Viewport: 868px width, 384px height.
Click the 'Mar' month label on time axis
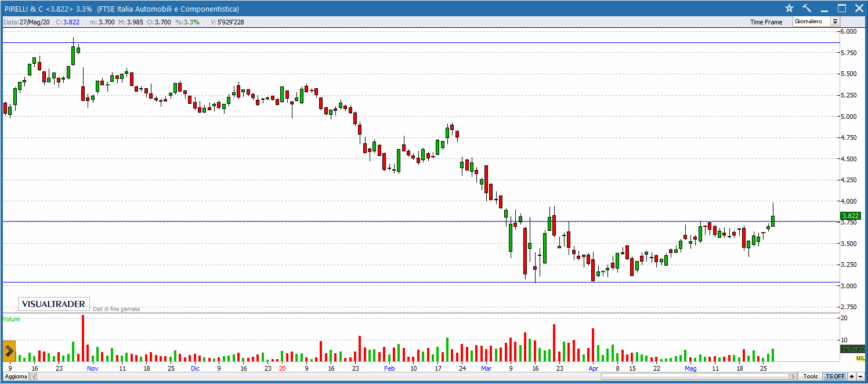tap(486, 368)
